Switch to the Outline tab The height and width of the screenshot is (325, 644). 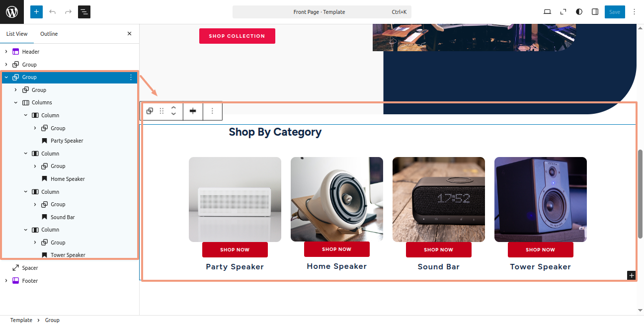point(49,34)
